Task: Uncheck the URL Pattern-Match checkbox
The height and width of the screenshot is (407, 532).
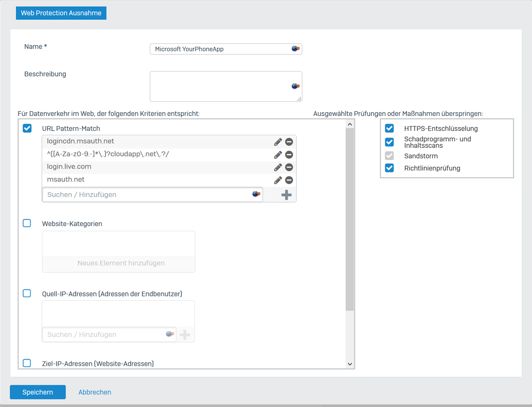Action: pos(27,128)
